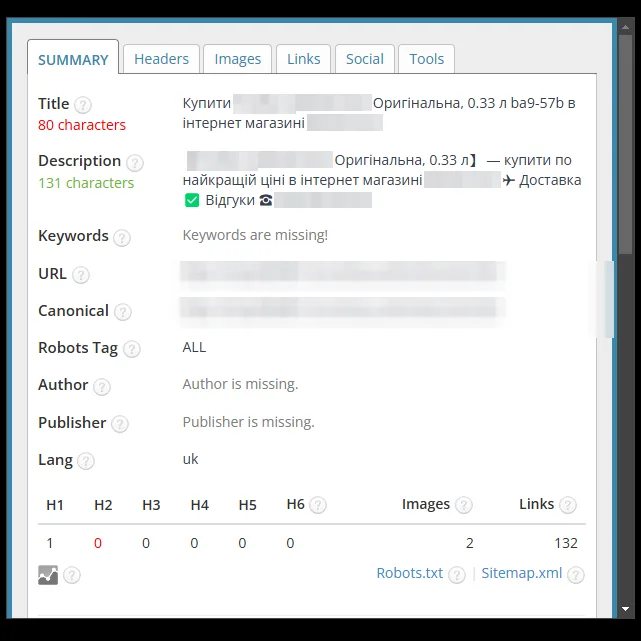Click the Canonical field label
The width and height of the screenshot is (641, 641).
[73, 311]
